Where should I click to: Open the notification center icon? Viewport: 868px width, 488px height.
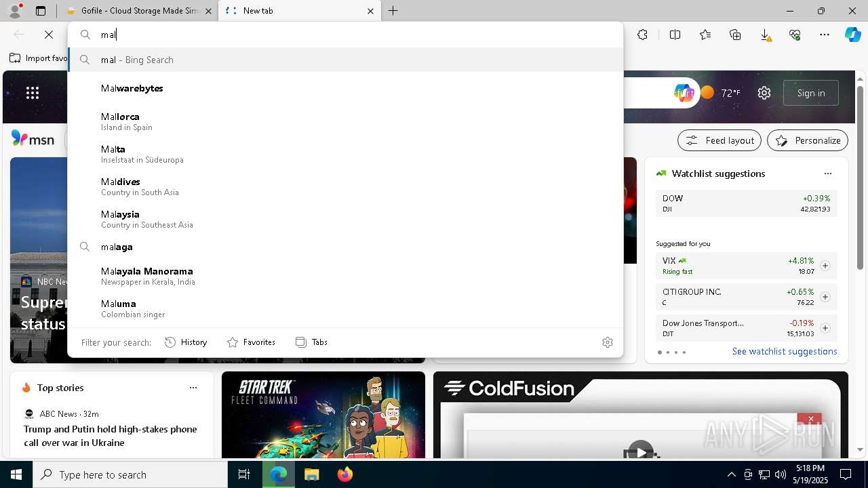click(x=846, y=474)
